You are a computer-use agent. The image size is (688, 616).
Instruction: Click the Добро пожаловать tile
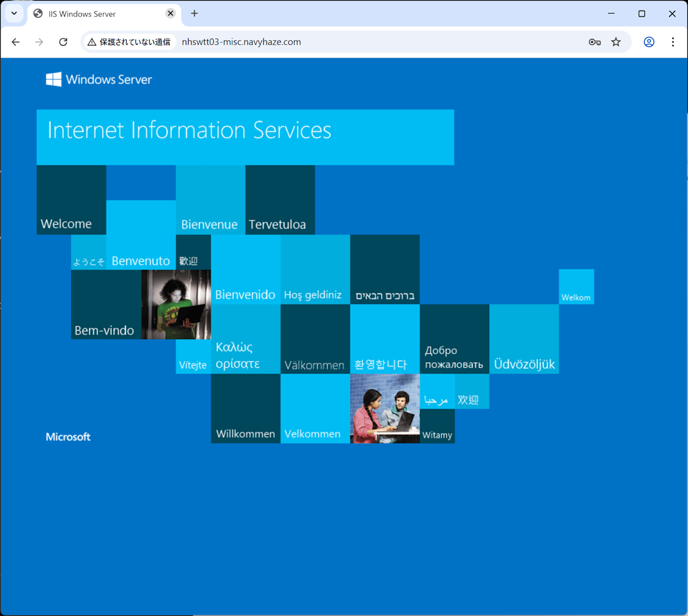coord(455,339)
